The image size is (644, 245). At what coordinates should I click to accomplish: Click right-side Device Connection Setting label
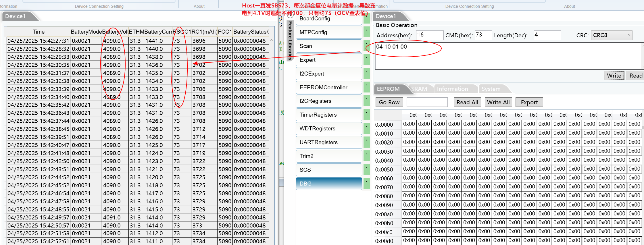469,6
